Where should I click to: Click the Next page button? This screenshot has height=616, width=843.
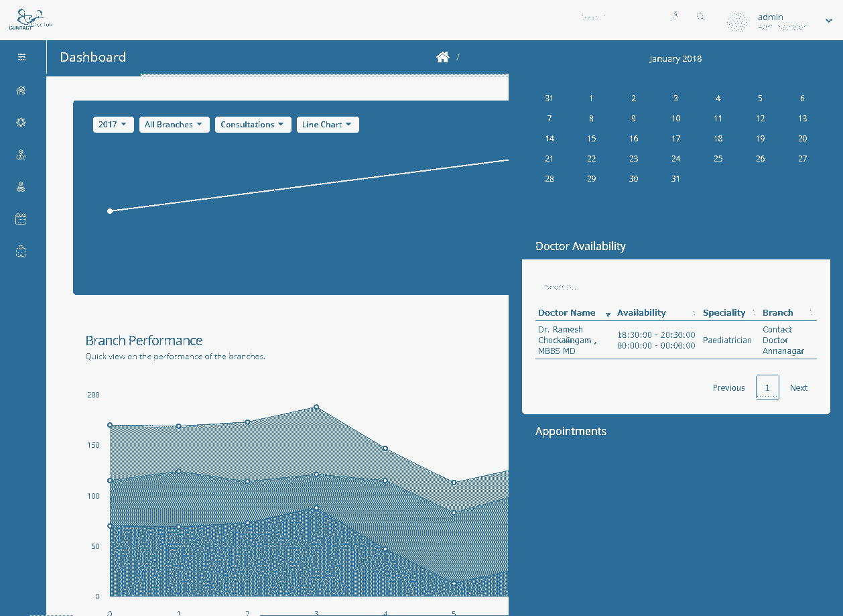pos(799,388)
